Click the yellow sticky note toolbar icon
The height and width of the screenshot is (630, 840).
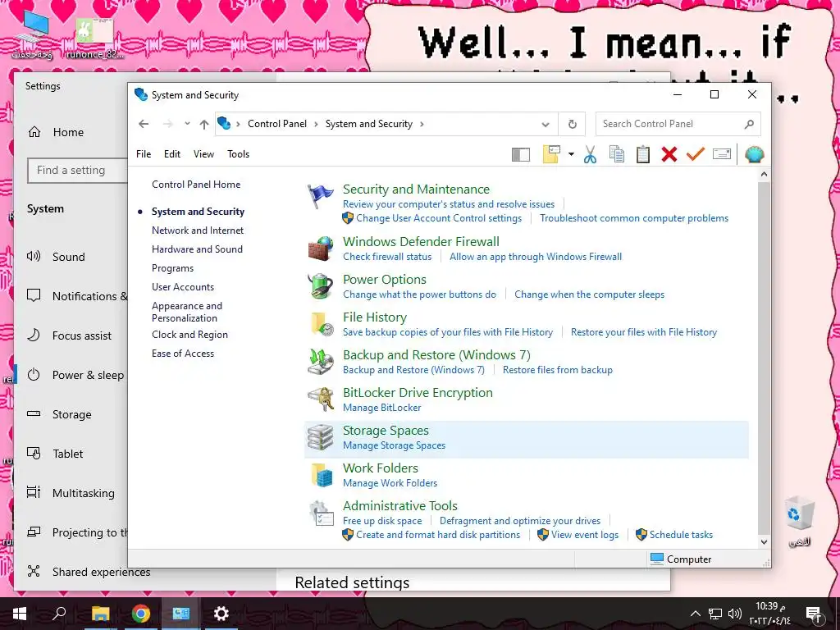point(551,154)
